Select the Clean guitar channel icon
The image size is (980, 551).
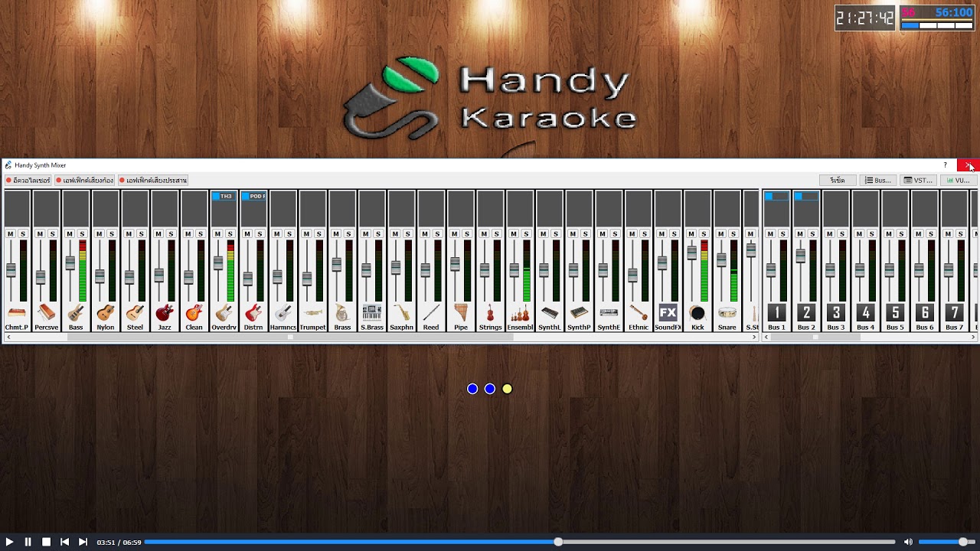tap(194, 312)
